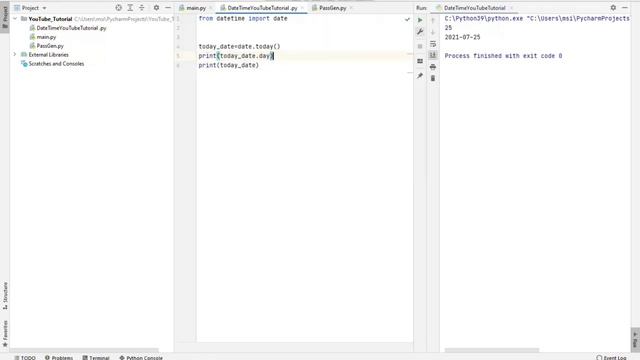This screenshot has height=360, width=640.
Task: Click the Print icon in Run panel
Action: tap(433, 67)
